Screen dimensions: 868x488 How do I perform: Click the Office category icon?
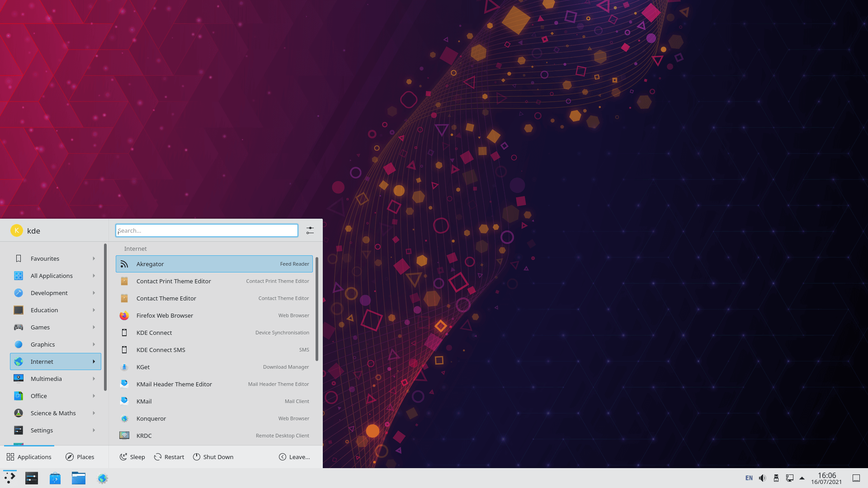point(19,396)
